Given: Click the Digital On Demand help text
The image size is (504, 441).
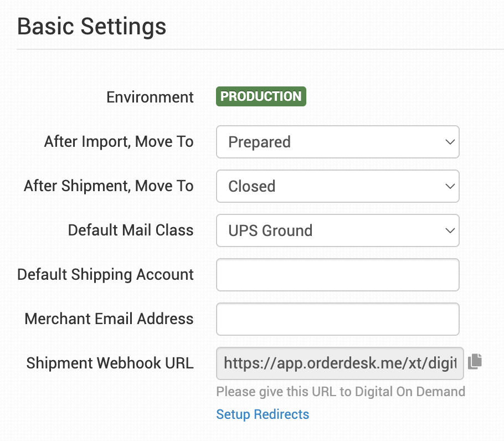Looking at the screenshot, I should (341, 392).
